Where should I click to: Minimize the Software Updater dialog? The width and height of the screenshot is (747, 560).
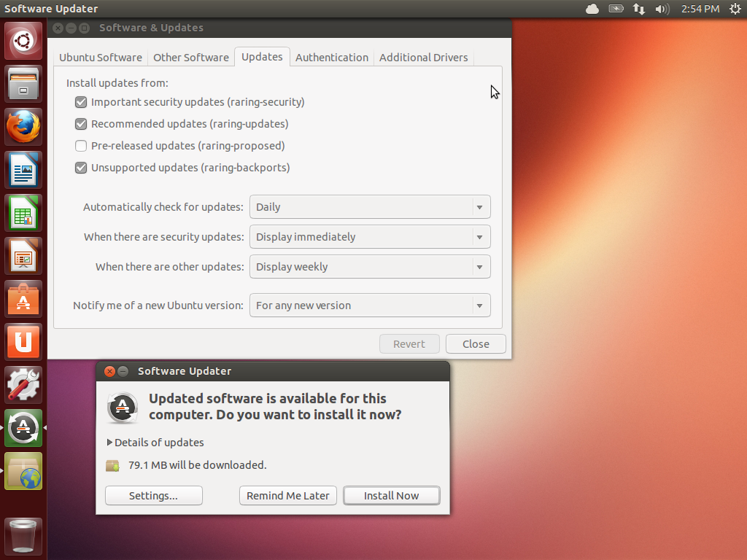[123, 371]
